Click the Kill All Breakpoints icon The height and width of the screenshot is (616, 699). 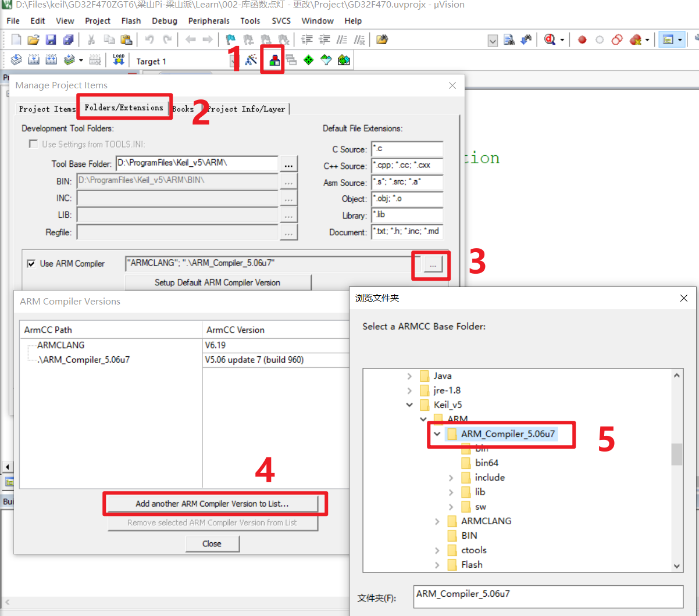[635, 40]
